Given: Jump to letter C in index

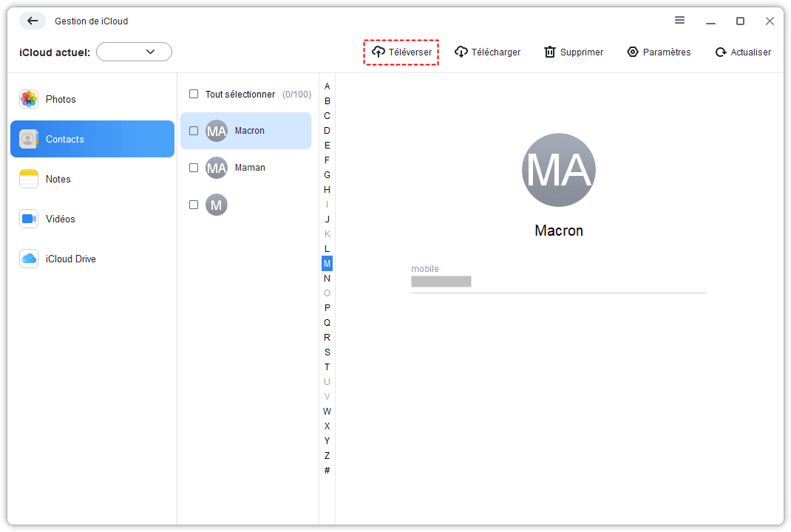Looking at the screenshot, I should click(x=327, y=116).
